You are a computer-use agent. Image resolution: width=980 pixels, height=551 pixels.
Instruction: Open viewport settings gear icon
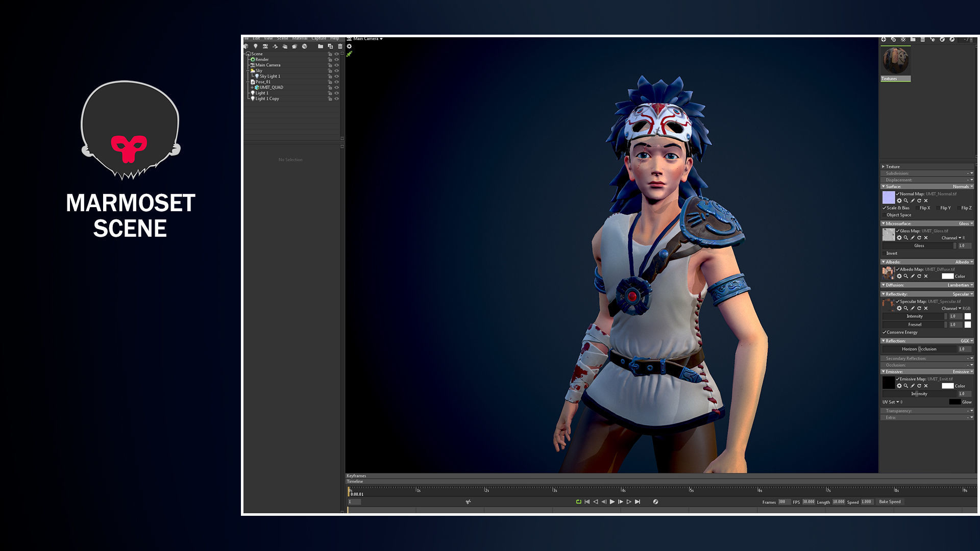(x=350, y=46)
